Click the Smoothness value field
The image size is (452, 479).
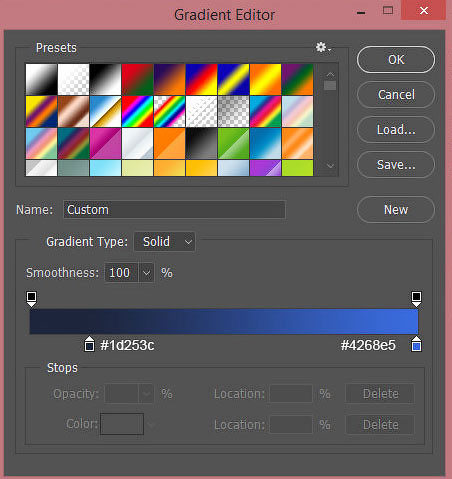coord(121,273)
